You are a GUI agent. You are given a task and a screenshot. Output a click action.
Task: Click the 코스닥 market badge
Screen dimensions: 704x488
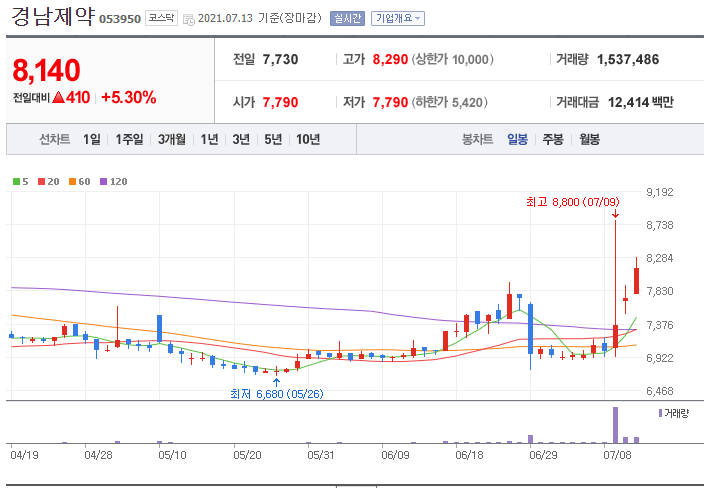point(162,18)
